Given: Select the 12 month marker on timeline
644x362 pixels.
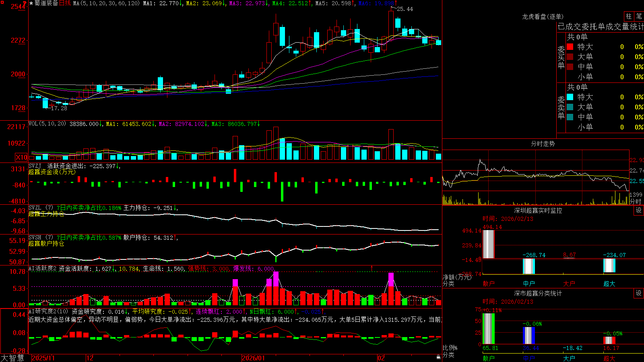Looking at the screenshot, I should (x=90, y=358).
